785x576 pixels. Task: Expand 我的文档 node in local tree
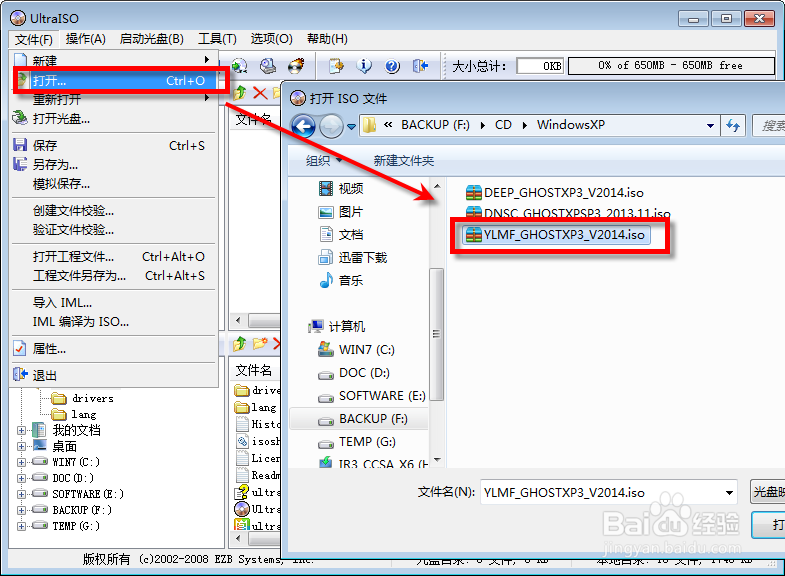coord(21,430)
